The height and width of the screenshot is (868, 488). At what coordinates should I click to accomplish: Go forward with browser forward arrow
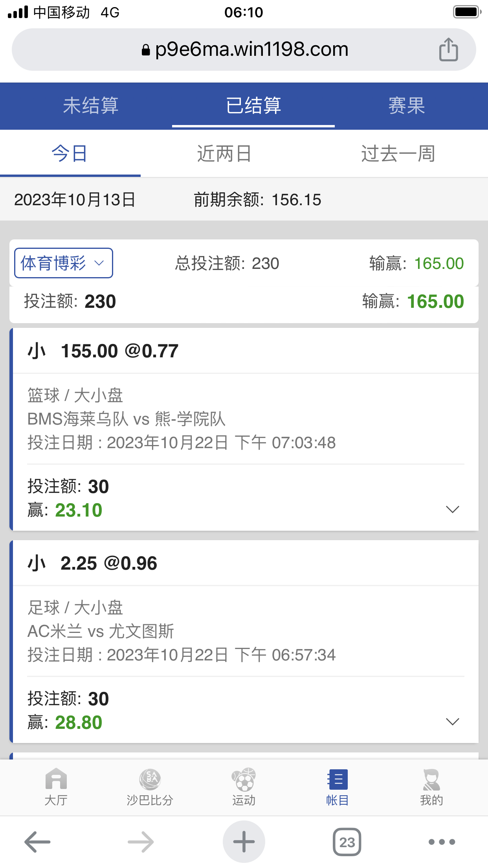click(141, 842)
